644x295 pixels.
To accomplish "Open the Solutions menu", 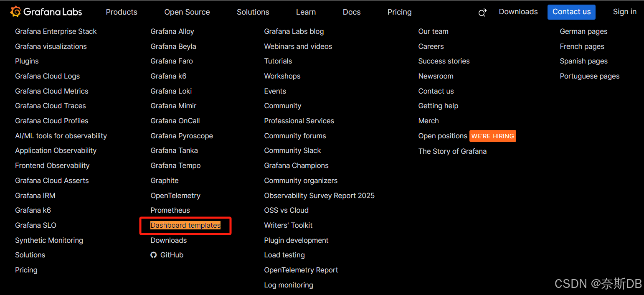I will (253, 12).
